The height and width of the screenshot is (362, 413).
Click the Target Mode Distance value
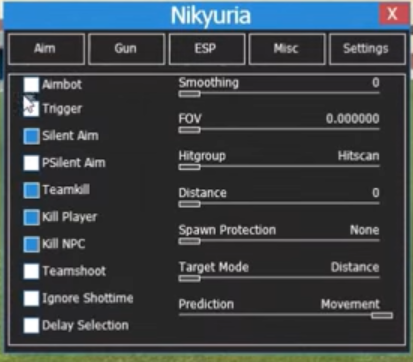[x=355, y=267]
